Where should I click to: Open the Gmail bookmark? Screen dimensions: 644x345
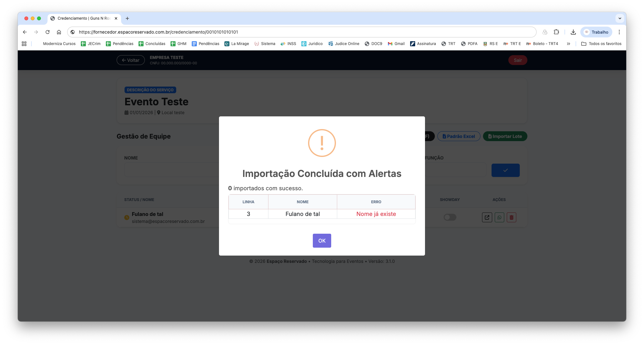point(396,44)
